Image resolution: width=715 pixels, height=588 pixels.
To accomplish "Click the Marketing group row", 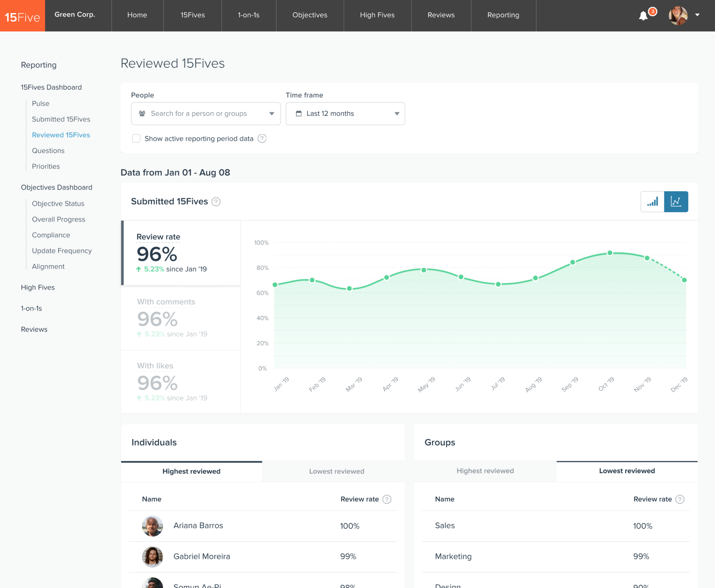I will click(556, 557).
